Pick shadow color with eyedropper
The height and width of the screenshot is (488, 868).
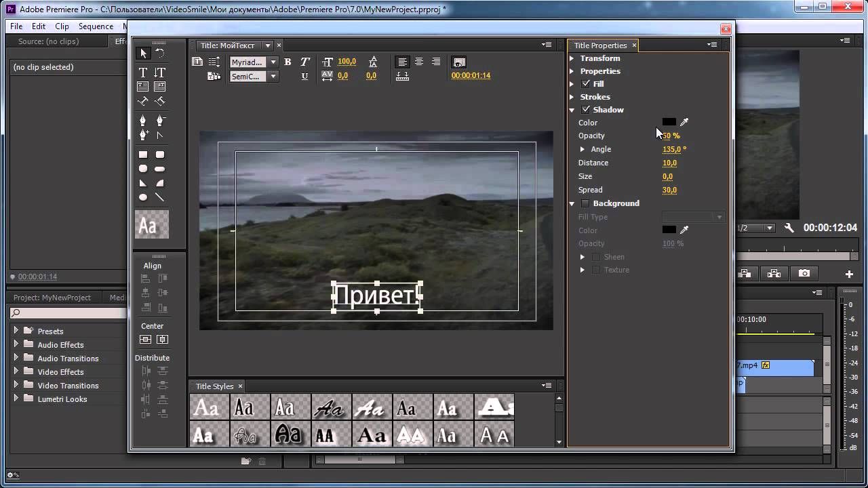684,122
